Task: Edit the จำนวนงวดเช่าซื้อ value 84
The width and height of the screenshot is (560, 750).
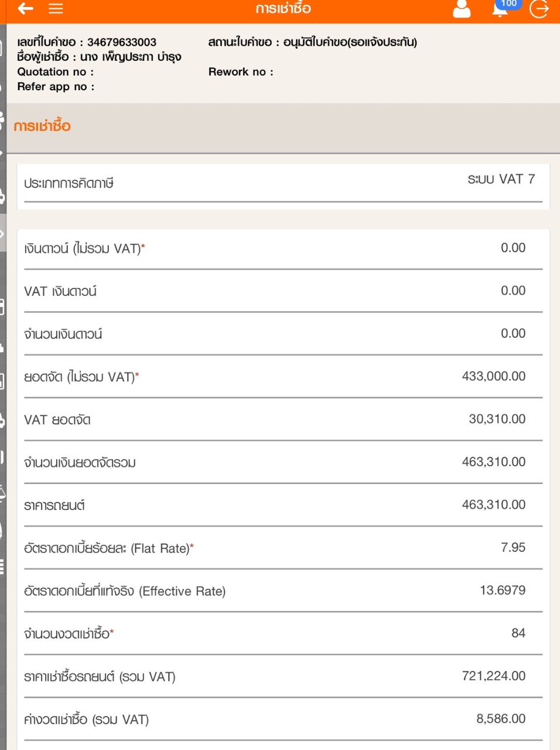Action: pos(518,633)
